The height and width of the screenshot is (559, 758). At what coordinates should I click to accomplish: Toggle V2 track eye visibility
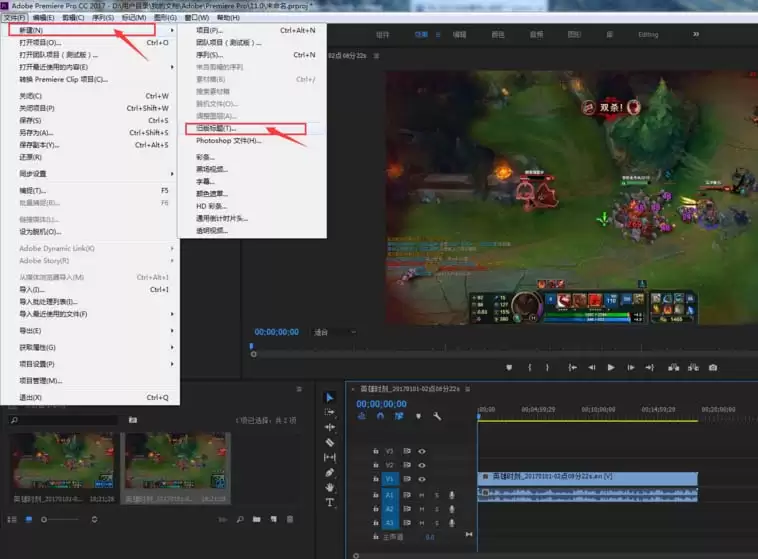click(422, 465)
